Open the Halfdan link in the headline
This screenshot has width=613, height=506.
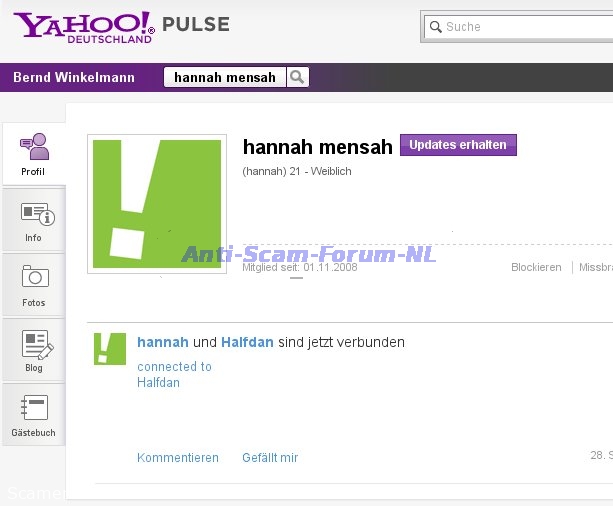point(247,342)
